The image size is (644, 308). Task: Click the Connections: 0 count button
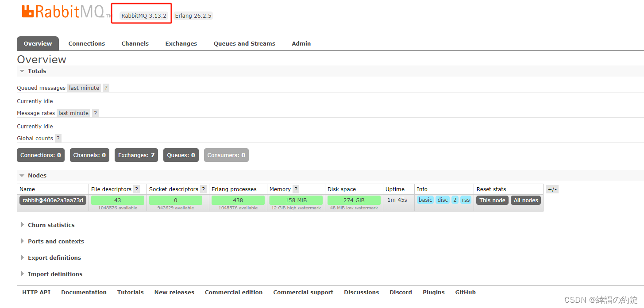coord(41,155)
